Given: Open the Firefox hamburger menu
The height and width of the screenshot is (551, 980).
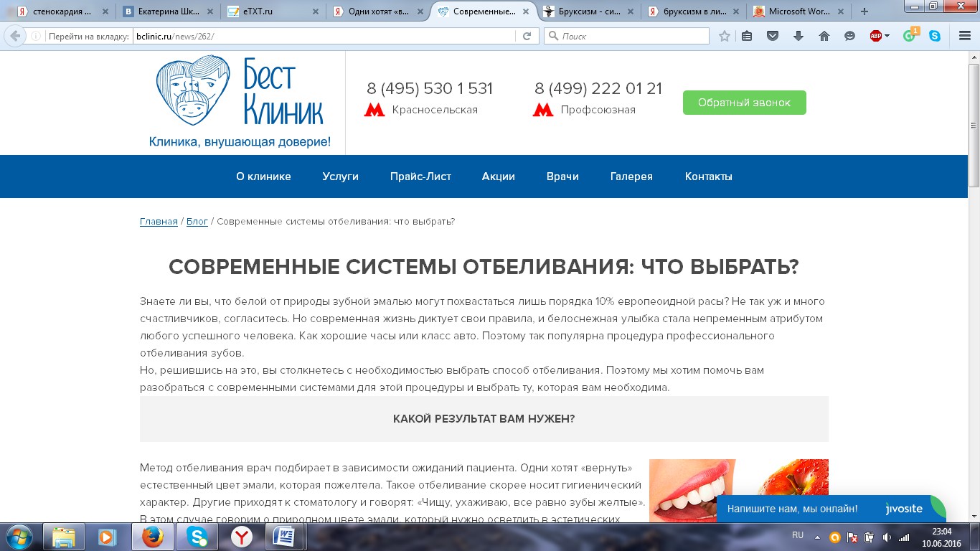Looking at the screenshot, I should pyautogui.click(x=965, y=36).
